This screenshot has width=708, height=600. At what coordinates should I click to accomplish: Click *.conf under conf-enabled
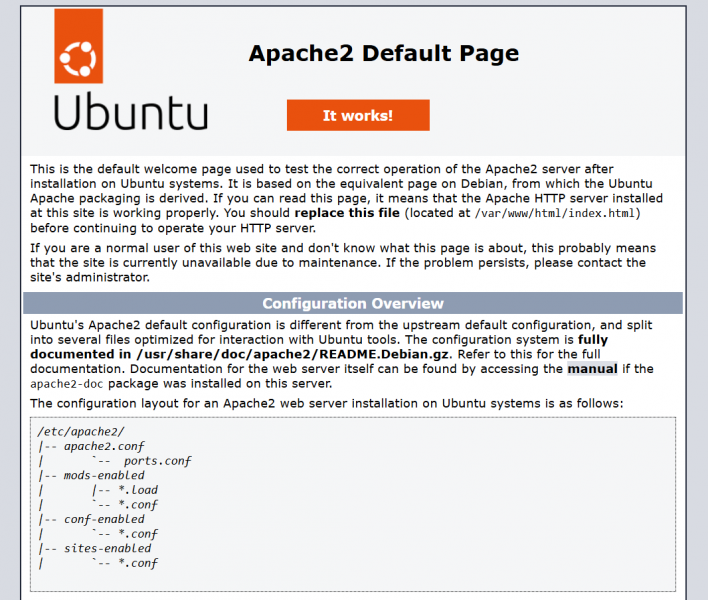click(x=138, y=534)
